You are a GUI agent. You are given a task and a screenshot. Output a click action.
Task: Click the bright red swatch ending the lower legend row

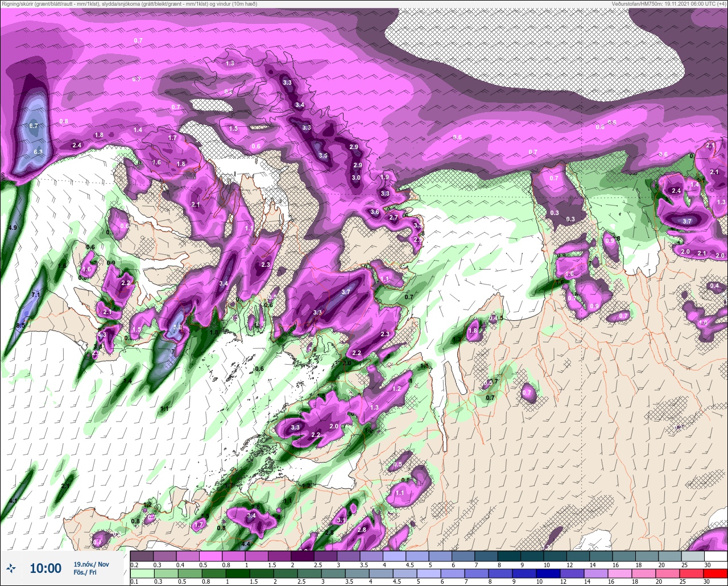pyautogui.click(x=715, y=573)
